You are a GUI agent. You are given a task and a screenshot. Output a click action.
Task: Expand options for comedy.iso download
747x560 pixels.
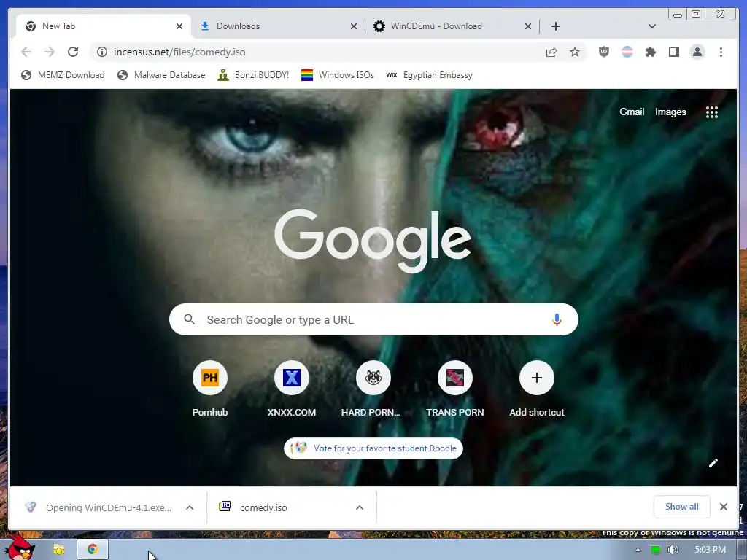click(360, 507)
